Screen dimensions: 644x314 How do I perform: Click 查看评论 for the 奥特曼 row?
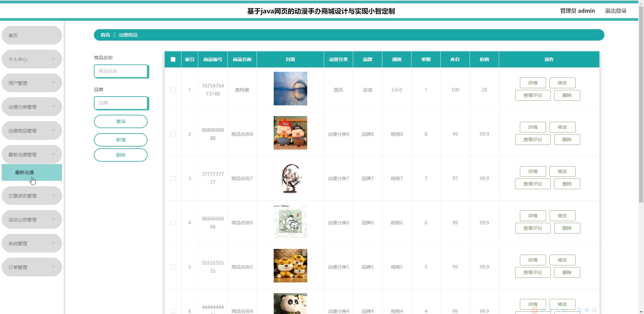coord(533,95)
